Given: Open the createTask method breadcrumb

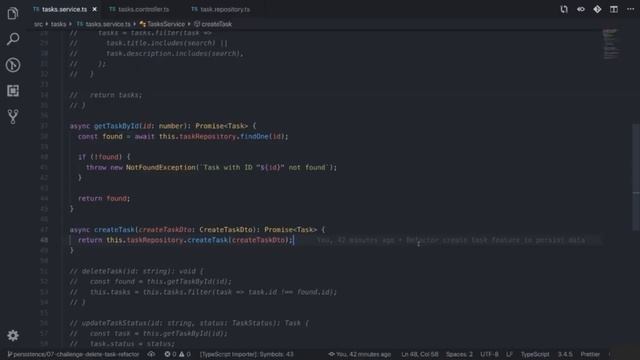Looking at the screenshot, I should tap(216, 24).
